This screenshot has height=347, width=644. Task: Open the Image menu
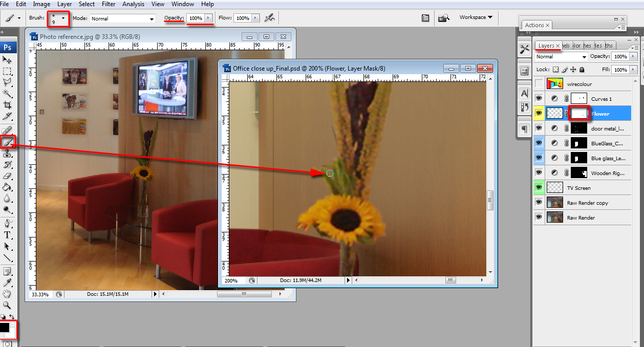[41, 4]
